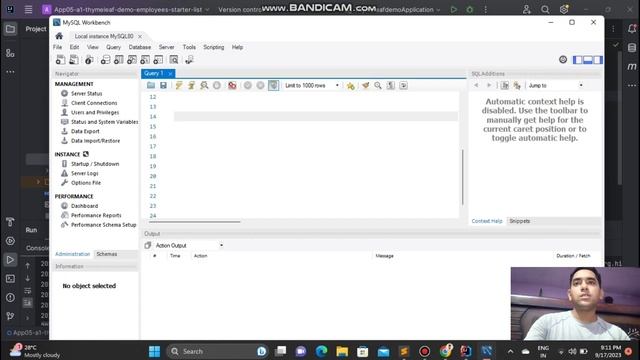
Task: Click the create new view icon
Action: (131, 60)
